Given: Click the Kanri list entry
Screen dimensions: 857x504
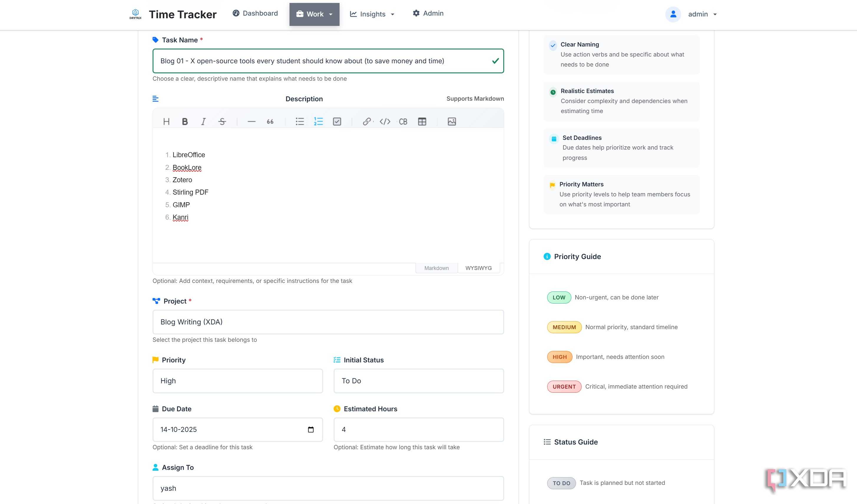Looking at the screenshot, I should [x=180, y=218].
